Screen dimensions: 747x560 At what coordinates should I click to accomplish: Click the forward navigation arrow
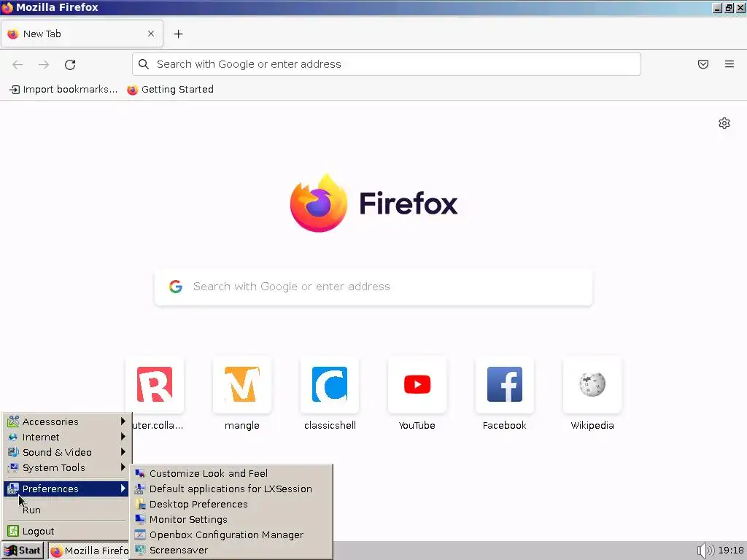[44, 64]
